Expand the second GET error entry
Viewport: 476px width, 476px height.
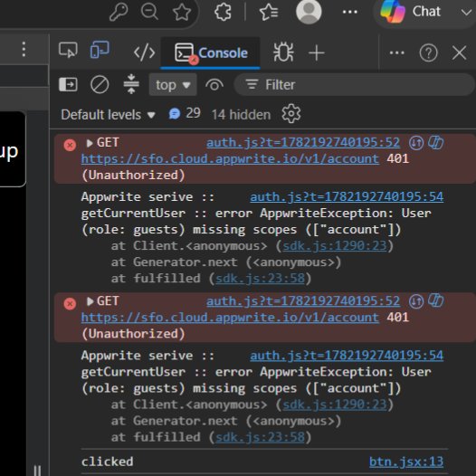[90, 301]
